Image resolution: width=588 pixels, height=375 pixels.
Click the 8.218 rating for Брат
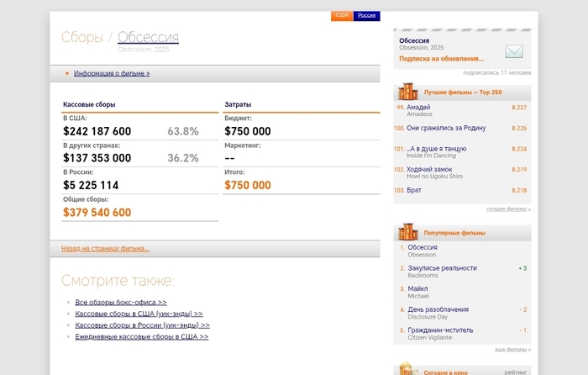coord(519,190)
